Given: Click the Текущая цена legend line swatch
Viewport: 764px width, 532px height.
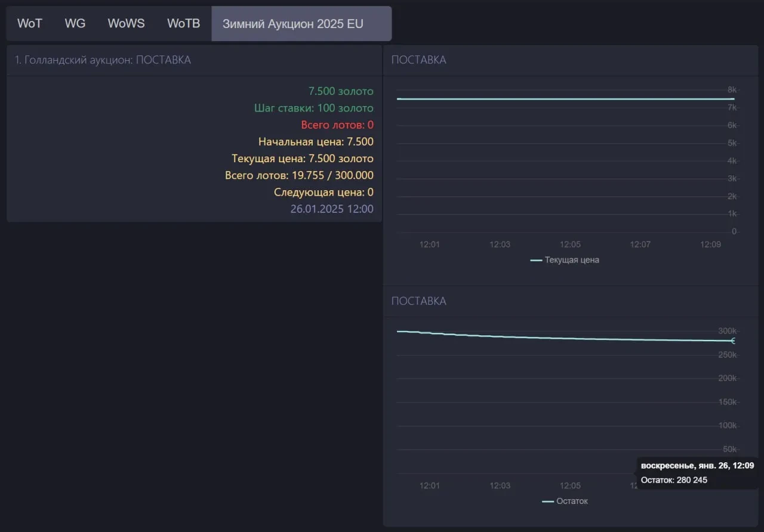Looking at the screenshot, I should click(x=536, y=260).
